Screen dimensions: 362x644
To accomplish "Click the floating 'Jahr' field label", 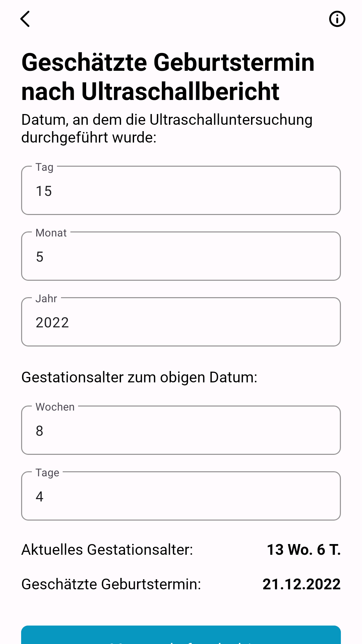I will (x=46, y=299).
